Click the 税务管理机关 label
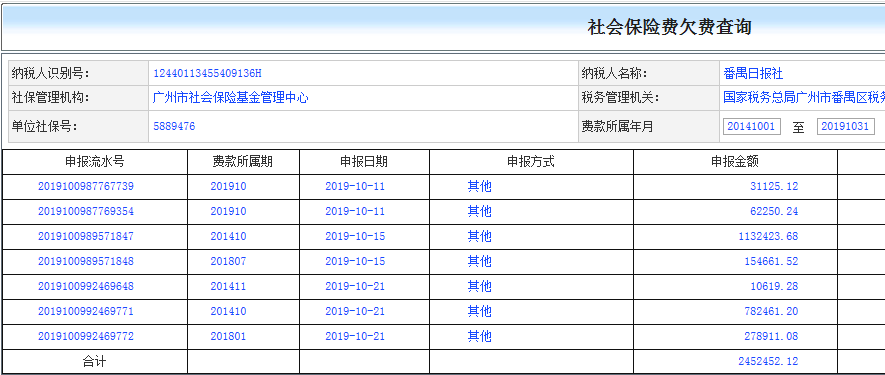The width and height of the screenshot is (885, 375). coord(621,98)
